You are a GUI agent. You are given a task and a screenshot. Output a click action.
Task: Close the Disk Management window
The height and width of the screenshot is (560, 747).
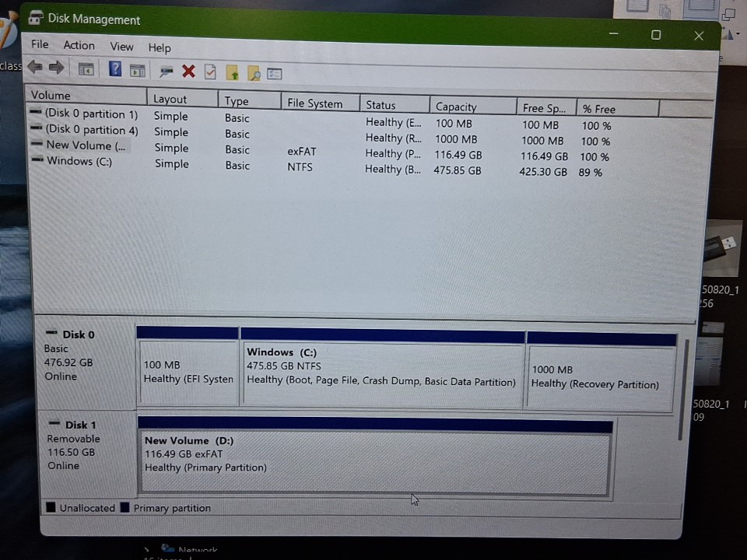[699, 36]
